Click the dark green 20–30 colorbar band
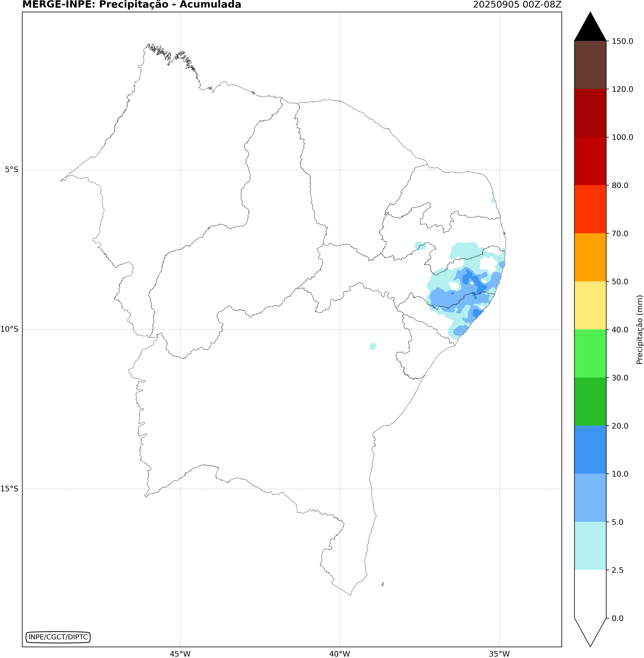The height and width of the screenshot is (658, 644). [x=590, y=401]
